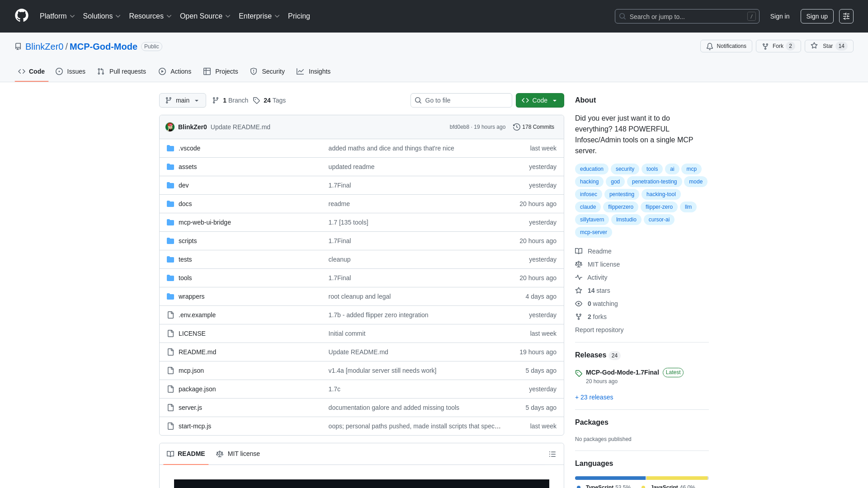Show the + 23 releases link
Image resolution: width=868 pixels, height=488 pixels.
(x=594, y=397)
